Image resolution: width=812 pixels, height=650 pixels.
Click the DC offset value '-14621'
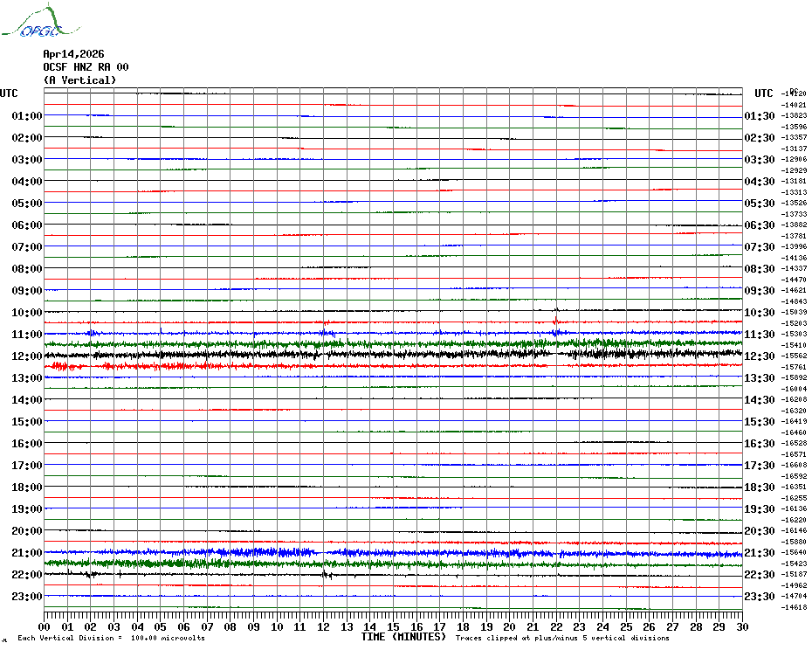[x=794, y=290]
